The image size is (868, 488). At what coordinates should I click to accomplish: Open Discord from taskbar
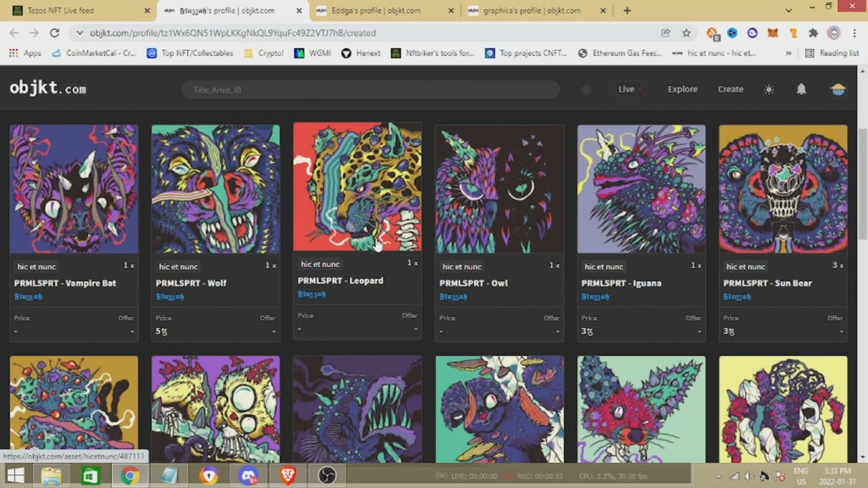pyautogui.click(x=248, y=476)
